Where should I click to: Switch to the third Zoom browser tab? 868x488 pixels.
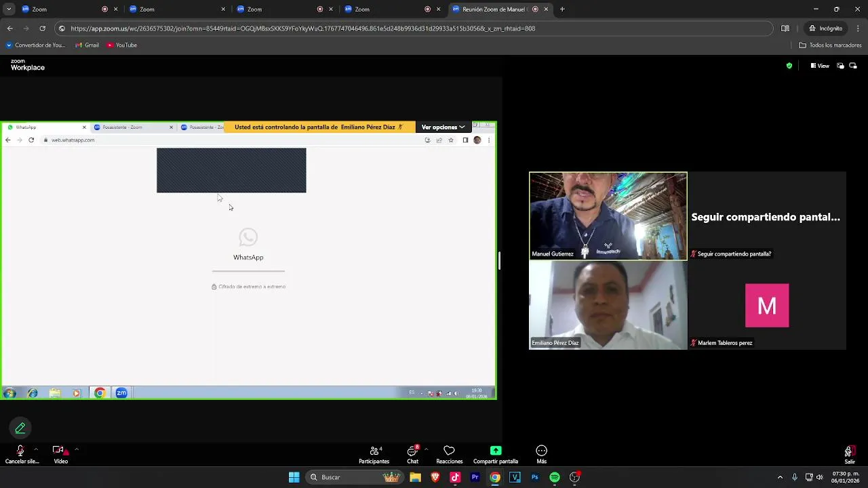(285, 9)
